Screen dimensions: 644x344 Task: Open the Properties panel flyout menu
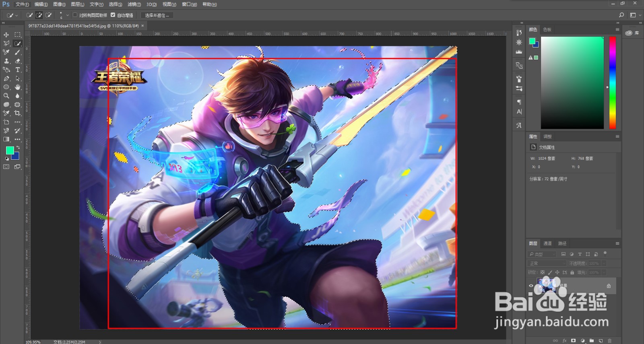click(x=617, y=136)
